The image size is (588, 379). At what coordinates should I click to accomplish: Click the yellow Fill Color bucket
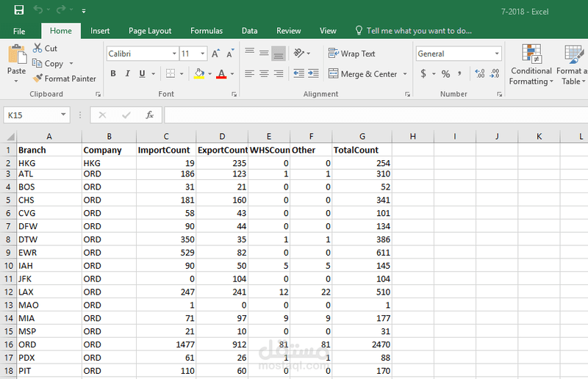click(x=199, y=73)
